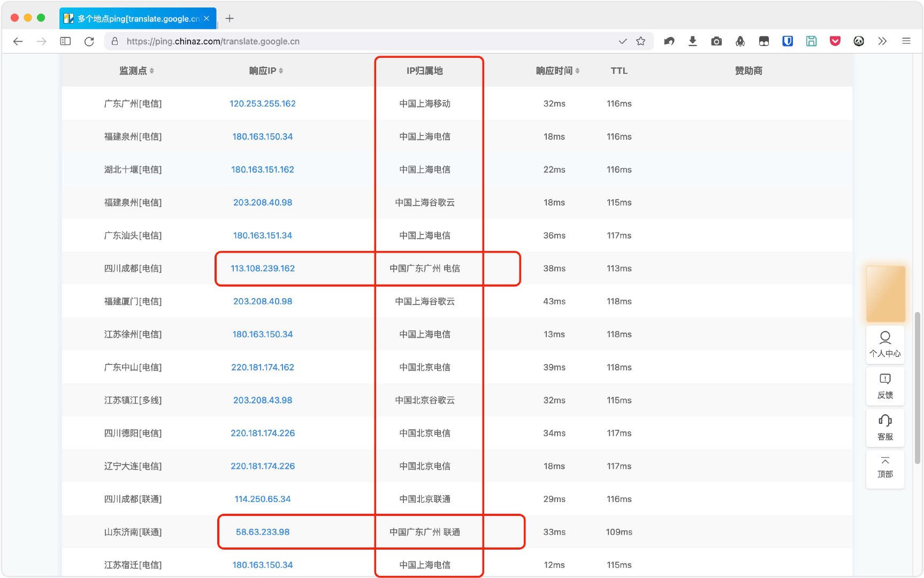Open the hamburger menu at top right
Screen dimensions: 924x578
coord(907,41)
